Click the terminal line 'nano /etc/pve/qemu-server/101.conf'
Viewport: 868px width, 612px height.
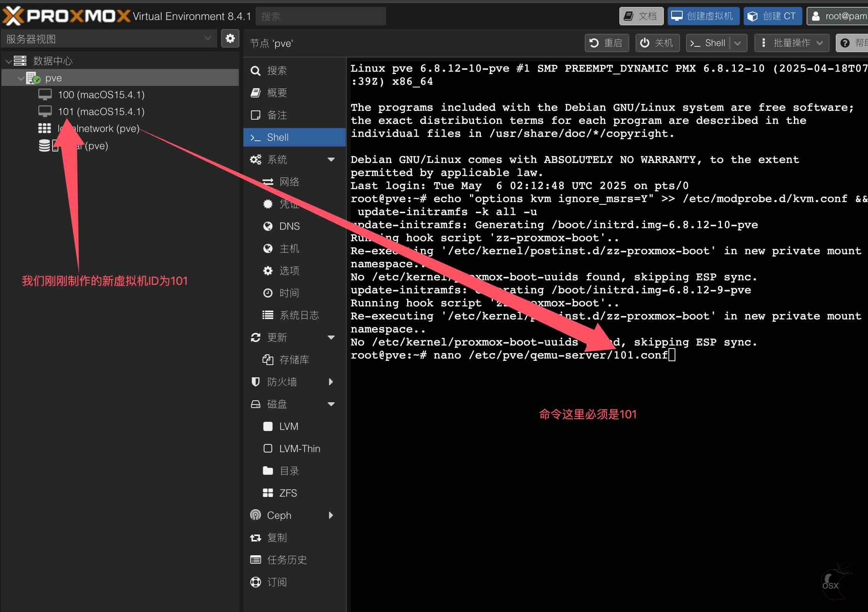[x=551, y=355]
